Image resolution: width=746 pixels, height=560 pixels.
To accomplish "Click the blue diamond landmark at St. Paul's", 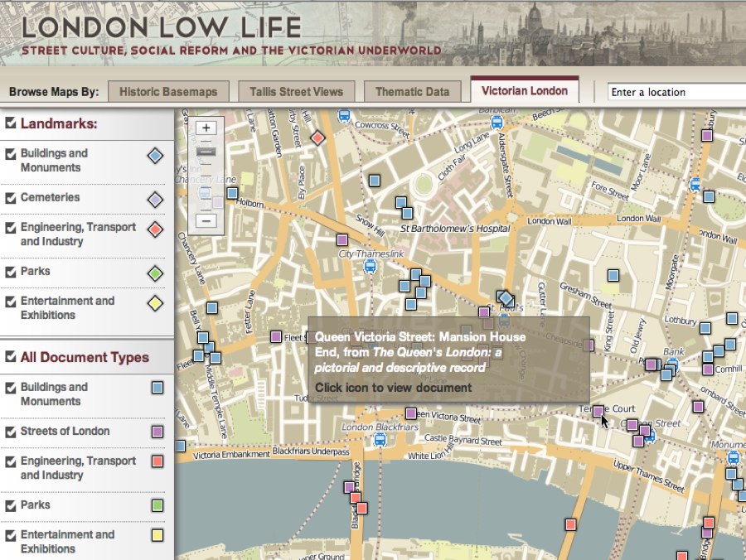I will [506, 298].
